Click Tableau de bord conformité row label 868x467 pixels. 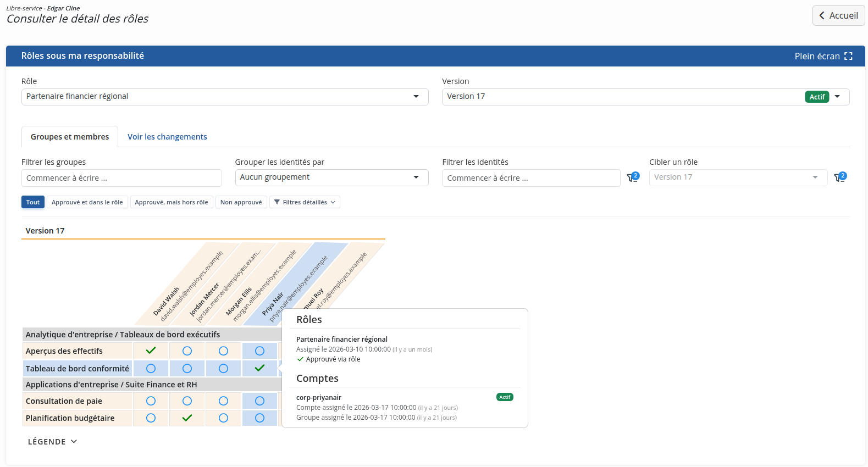point(78,369)
